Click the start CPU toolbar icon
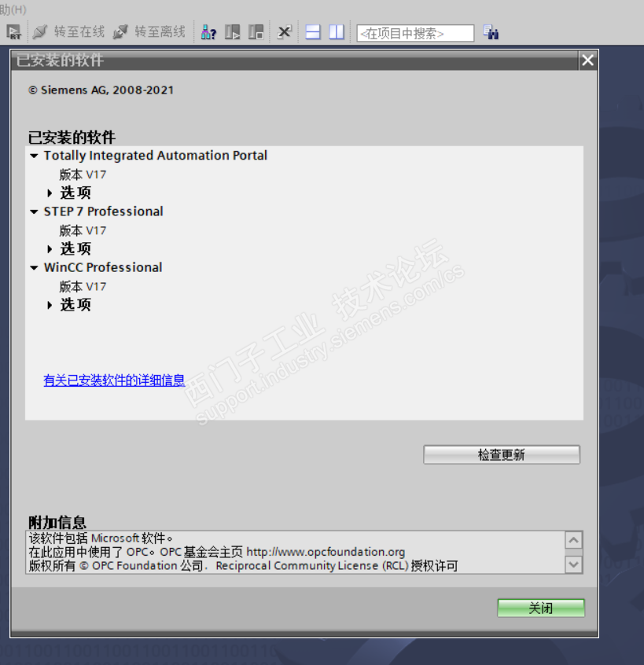Viewport: 644px width, 665px height. [x=232, y=32]
